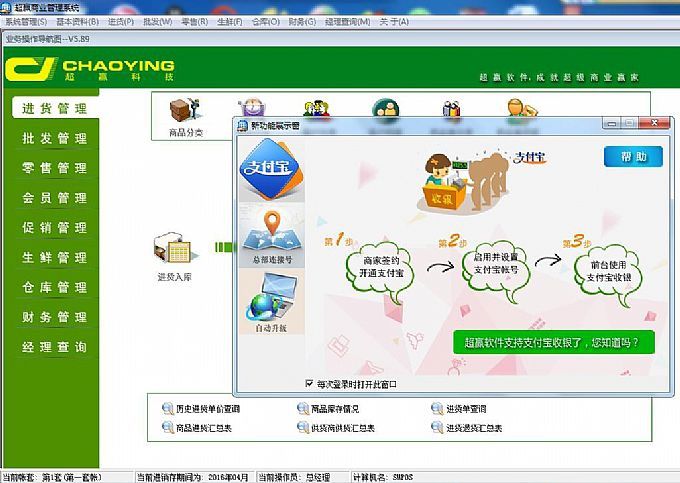Open the 经理查询(M) menu
Viewport: 680px width, 483px height.
tap(348, 22)
